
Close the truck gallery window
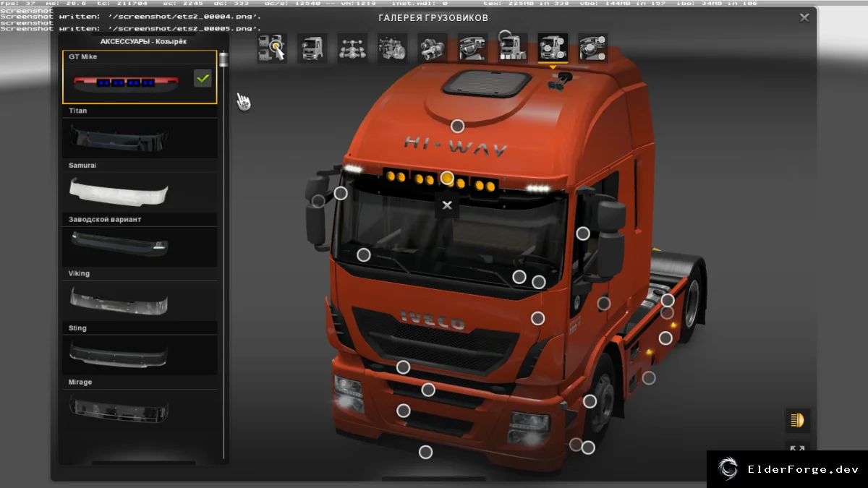point(804,17)
